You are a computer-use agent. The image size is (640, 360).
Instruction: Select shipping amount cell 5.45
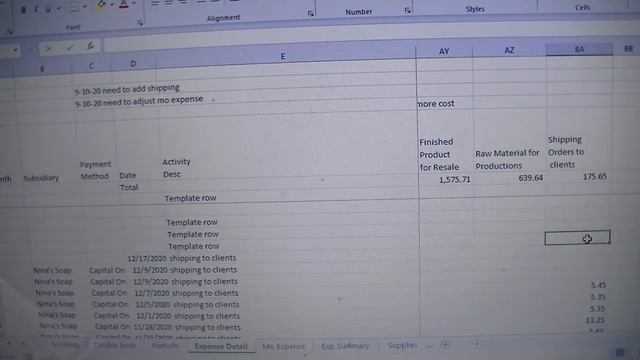click(598, 285)
